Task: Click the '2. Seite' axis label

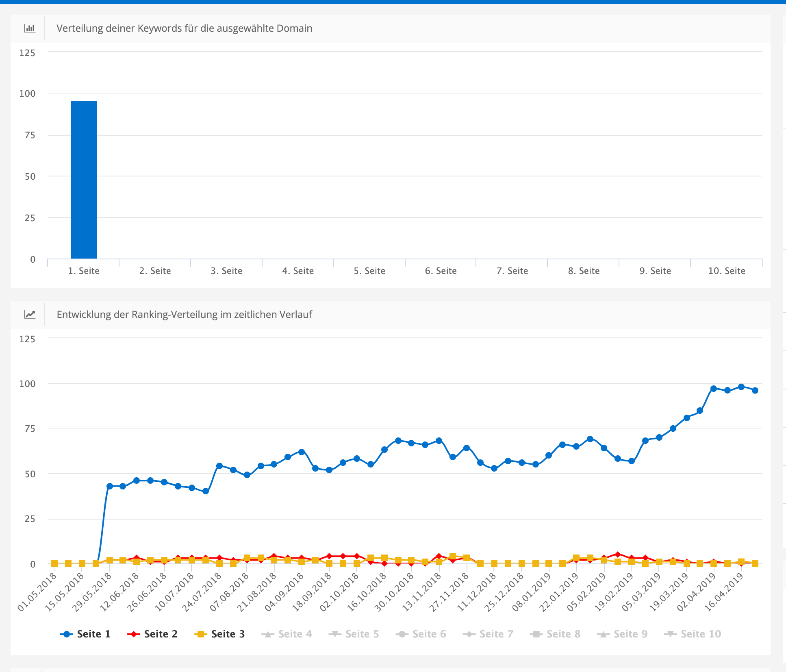Action: [x=155, y=271]
